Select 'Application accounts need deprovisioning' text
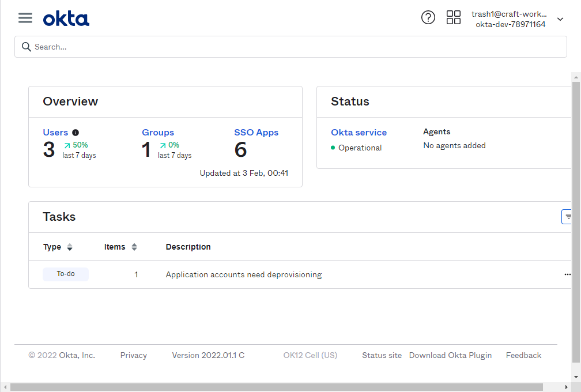The width and height of the screenshot is (581, 392). [243, 274]
